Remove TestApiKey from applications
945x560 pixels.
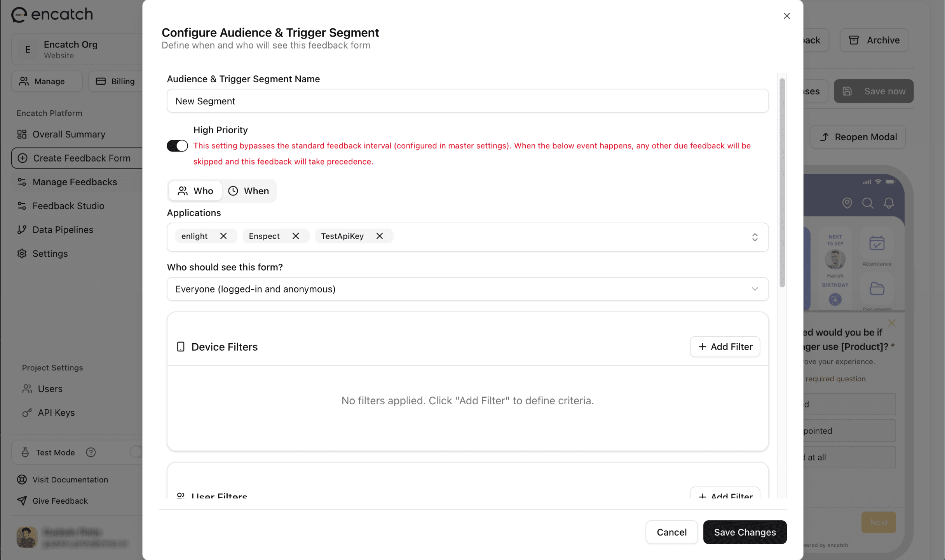(x=379, y=236)
